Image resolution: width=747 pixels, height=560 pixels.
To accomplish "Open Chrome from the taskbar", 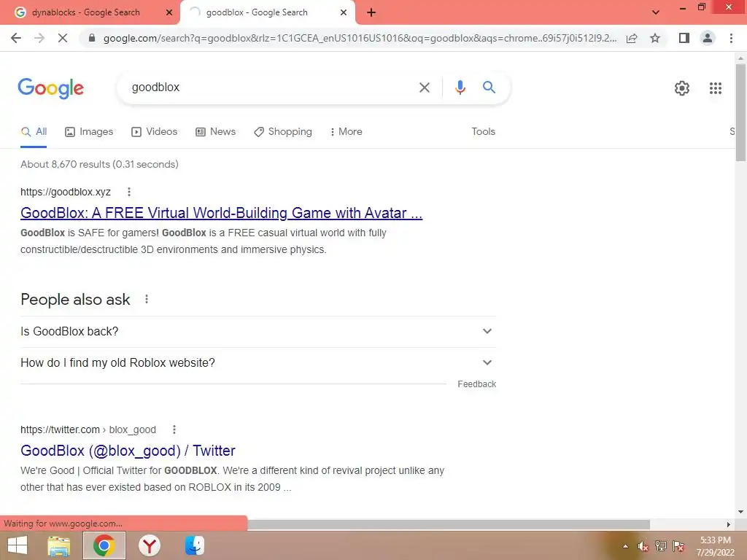I will click(x=104, y=545).
